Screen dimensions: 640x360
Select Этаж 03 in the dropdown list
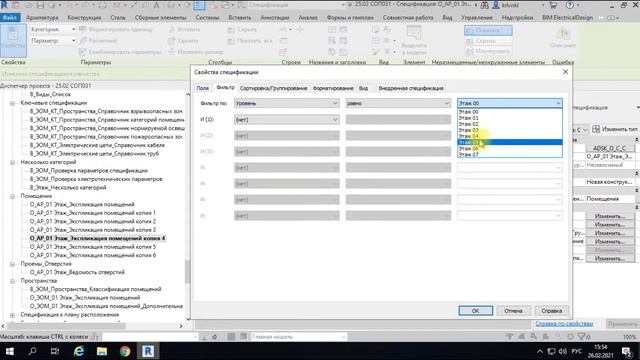pyautogui.click(x=509, y=130)
